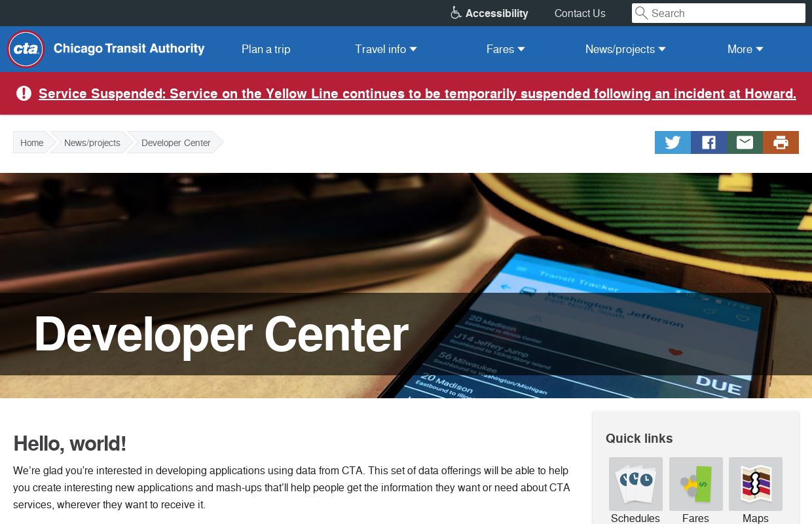Select Developer Center breadcrumb
The height and width of the screenshot is (524, 812).
(x=176, y=143)
